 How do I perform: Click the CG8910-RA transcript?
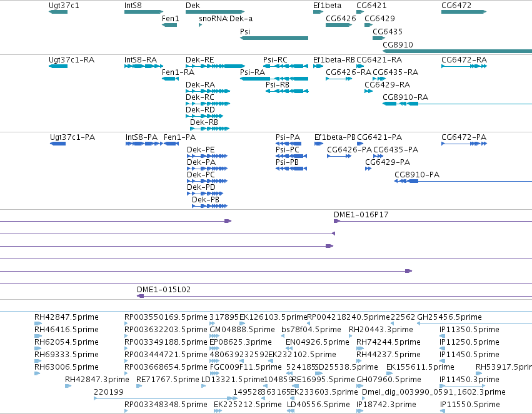click(x=458, y=104)
